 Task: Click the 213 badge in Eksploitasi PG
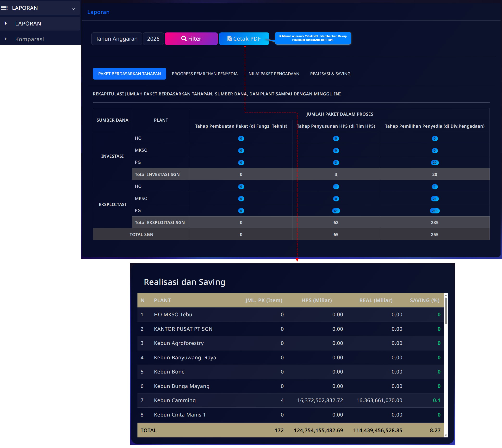click(434, 211)
